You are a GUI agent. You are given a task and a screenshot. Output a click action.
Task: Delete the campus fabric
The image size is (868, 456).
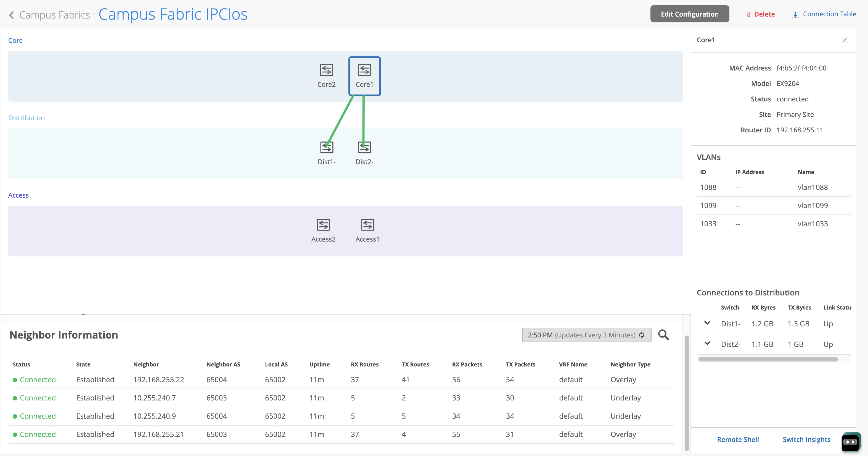tap(761, 14)
